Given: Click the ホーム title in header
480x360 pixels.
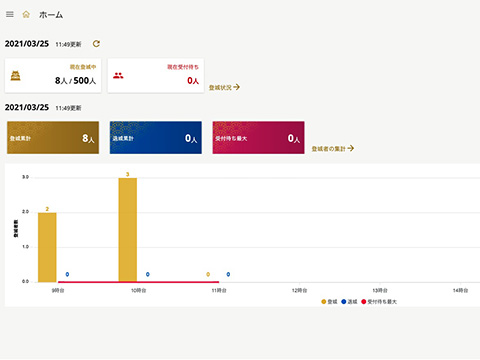Looking at the screenshot, I should (51, 15).
